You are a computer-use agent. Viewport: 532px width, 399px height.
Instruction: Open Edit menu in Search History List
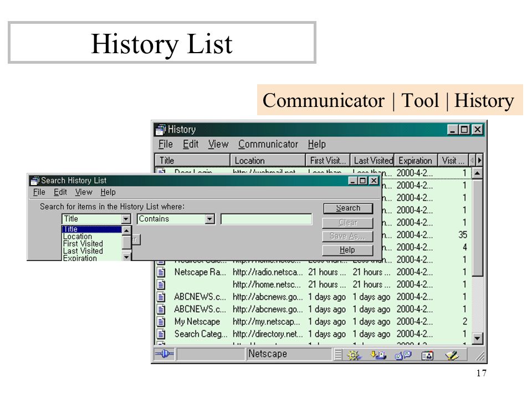[60, 192]
